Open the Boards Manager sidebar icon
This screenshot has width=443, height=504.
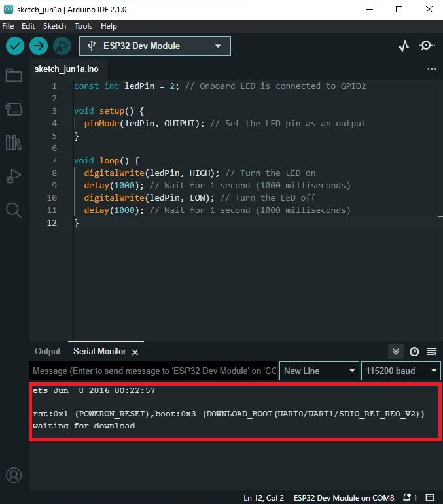pyautogui.click(x=14, y=109)
